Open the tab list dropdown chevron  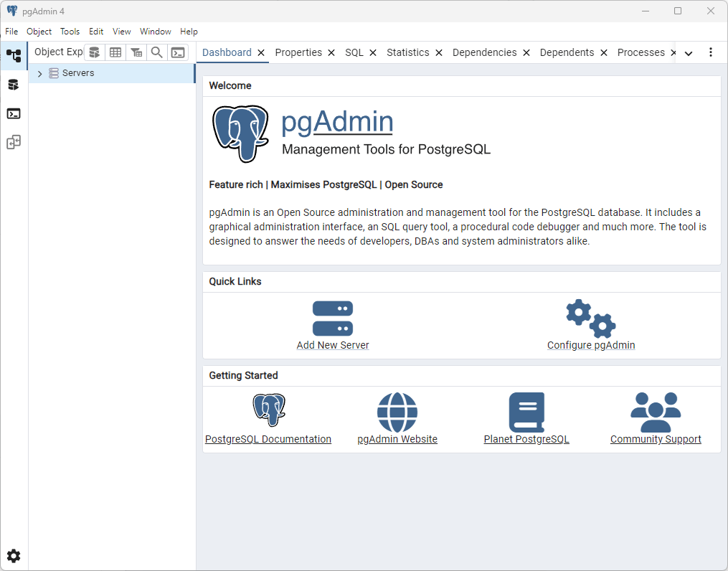click(x=689, y=53)
